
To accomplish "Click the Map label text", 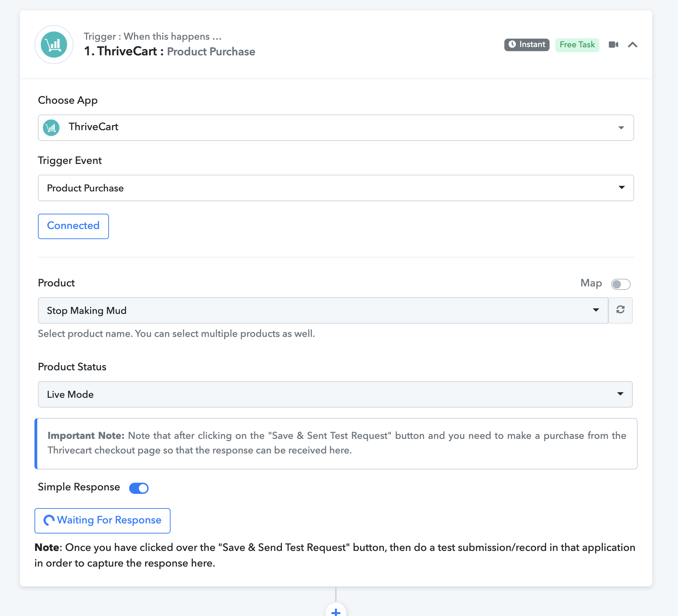I will (x=591, y=283).
